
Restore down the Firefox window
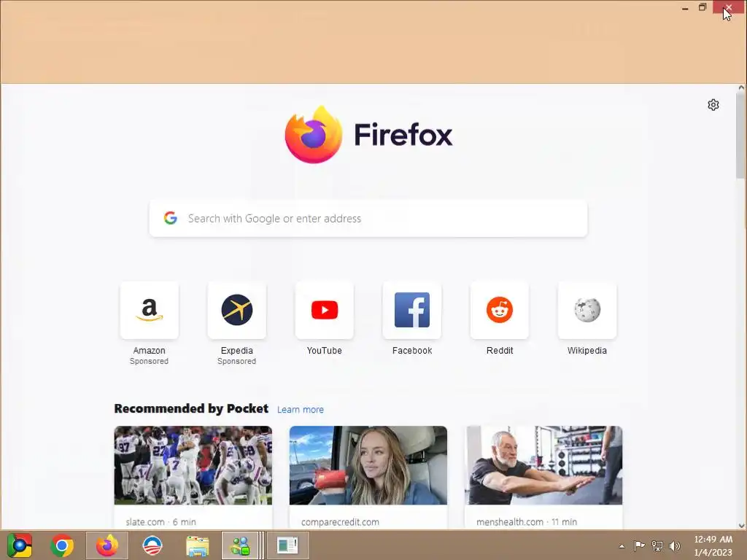pyautogui.click(x=703, y=7)
